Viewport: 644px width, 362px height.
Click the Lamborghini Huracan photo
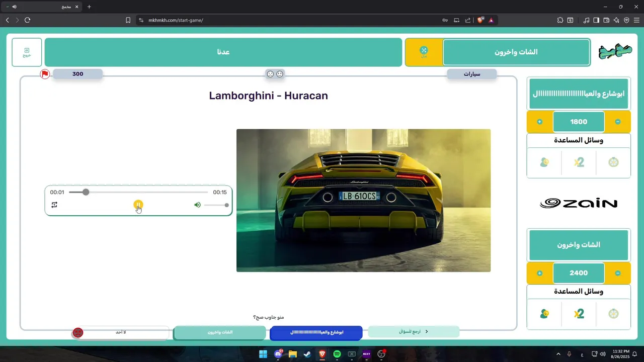tap(363, 201)
